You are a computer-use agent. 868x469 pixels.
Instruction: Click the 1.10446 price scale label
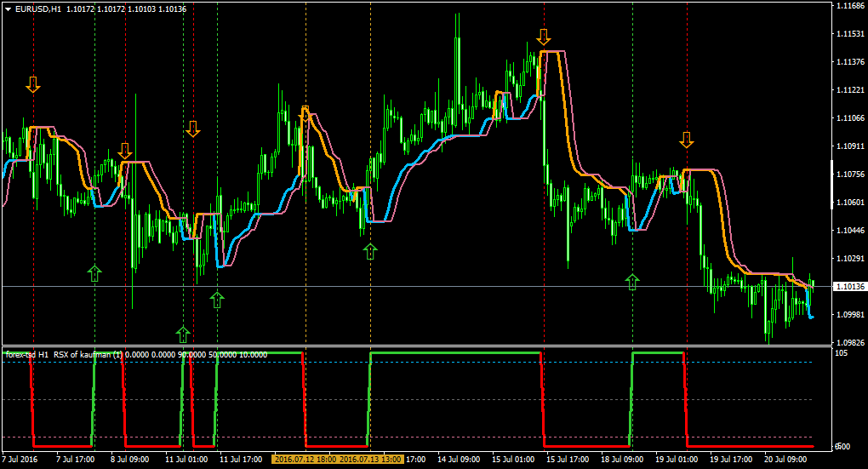[851, 231]
